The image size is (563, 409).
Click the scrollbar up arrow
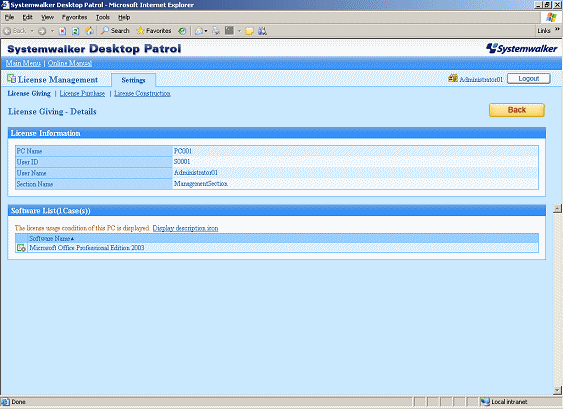[557, 208]
